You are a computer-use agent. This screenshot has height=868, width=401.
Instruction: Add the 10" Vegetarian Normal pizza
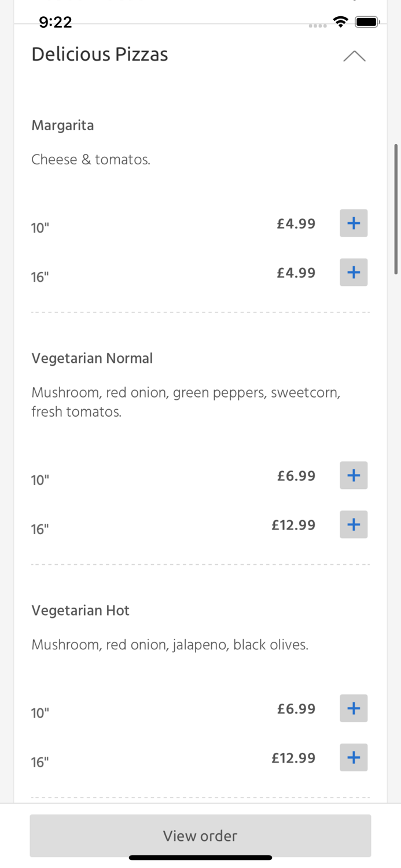[x=354, y=475]
